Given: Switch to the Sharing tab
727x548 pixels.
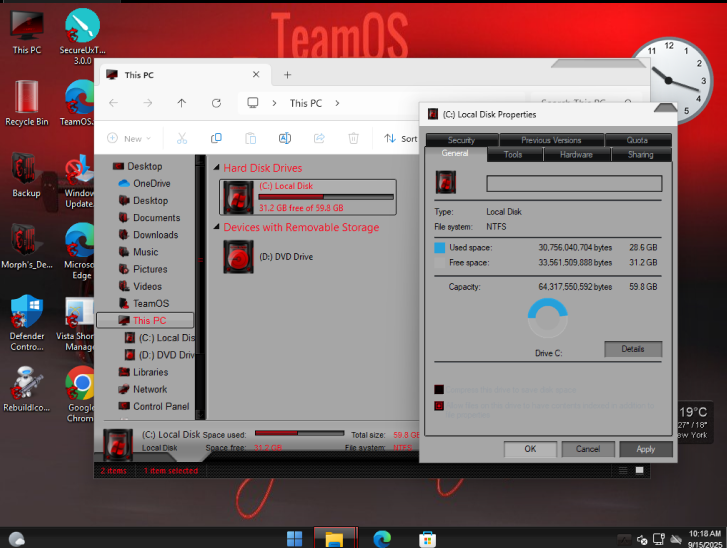Looking at the screenshot, I should tap(641, 154).
